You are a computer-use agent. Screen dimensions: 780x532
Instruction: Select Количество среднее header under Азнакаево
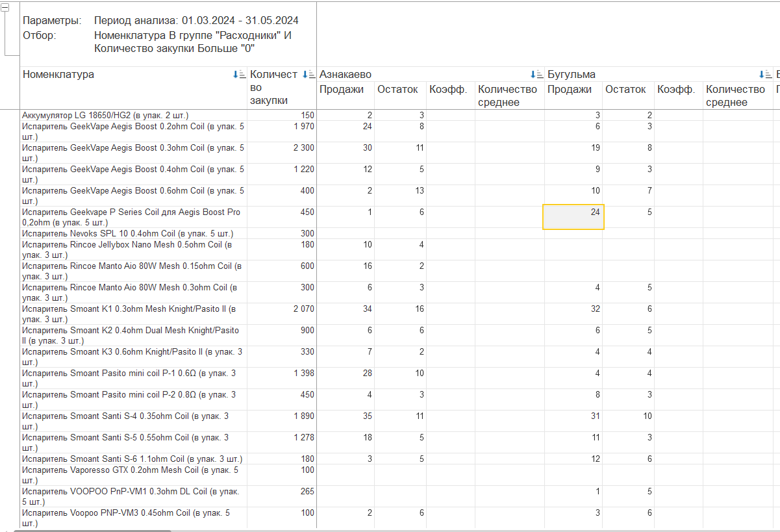point(508,95)
